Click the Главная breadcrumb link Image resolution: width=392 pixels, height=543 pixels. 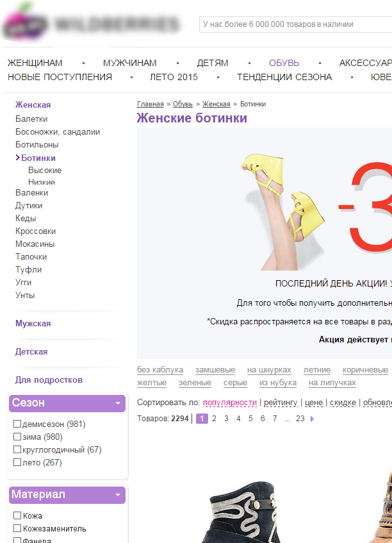(x=150, y=104)
